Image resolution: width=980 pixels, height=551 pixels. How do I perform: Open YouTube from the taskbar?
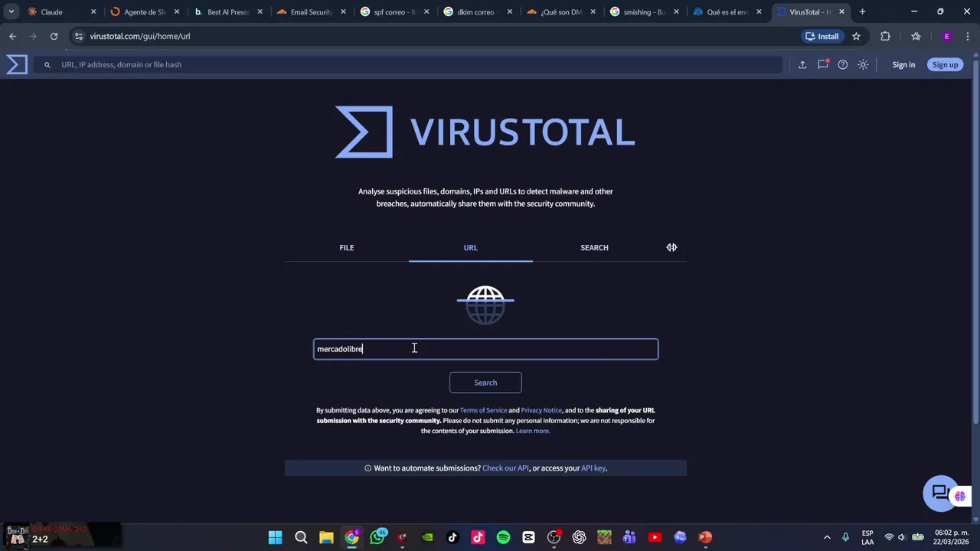coord(655,537)
